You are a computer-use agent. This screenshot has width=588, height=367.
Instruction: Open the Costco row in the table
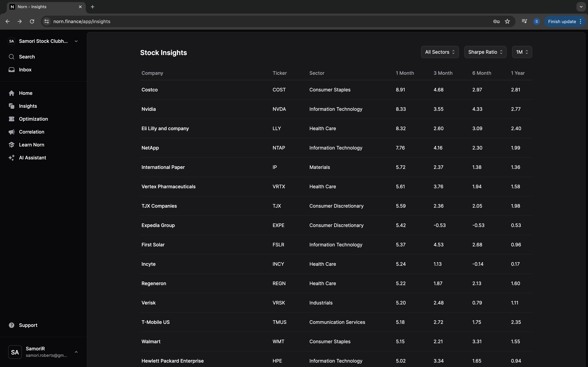[150, 90]
